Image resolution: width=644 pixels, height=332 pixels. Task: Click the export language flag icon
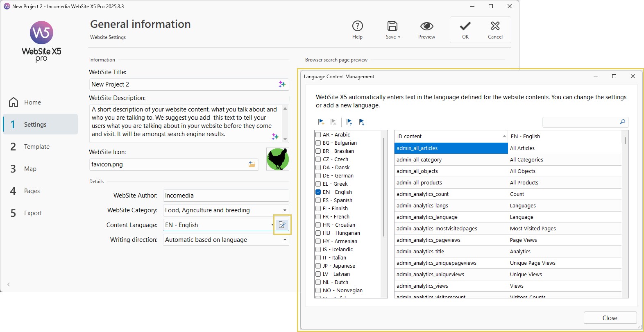[x=361, y=122]
